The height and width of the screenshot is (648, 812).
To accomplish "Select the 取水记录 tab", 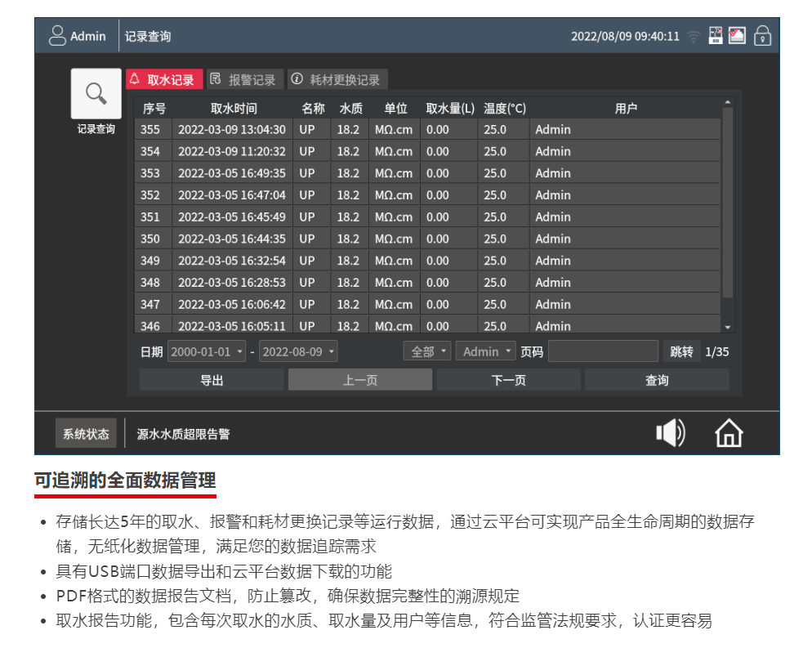I will click(x=163, y=79).
